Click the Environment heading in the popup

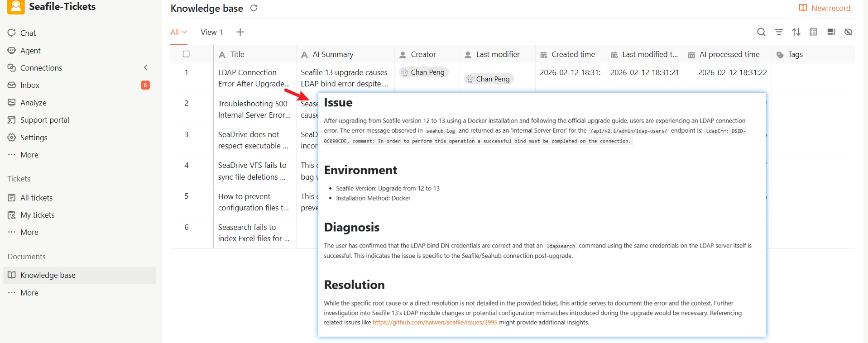(360, 170)
